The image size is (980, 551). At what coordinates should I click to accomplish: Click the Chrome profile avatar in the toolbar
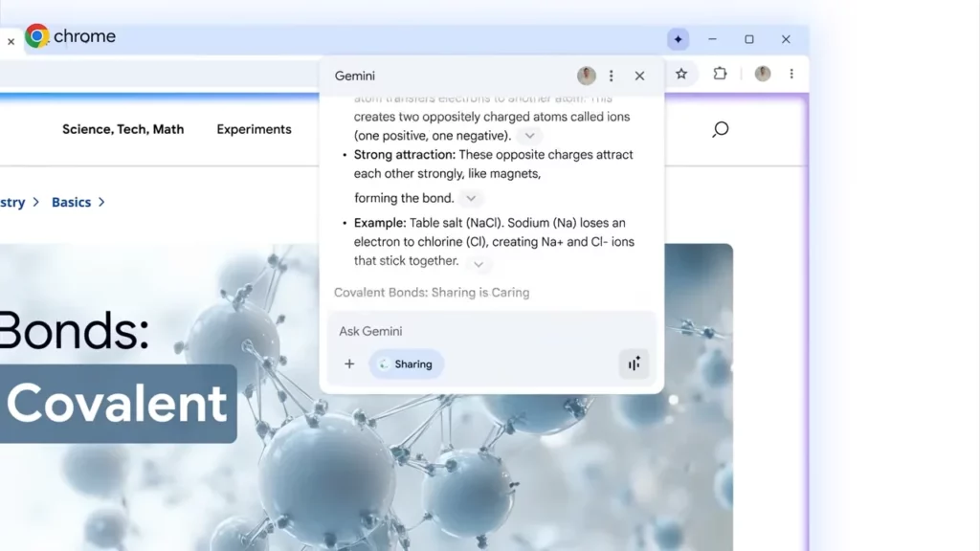[763, 74]
